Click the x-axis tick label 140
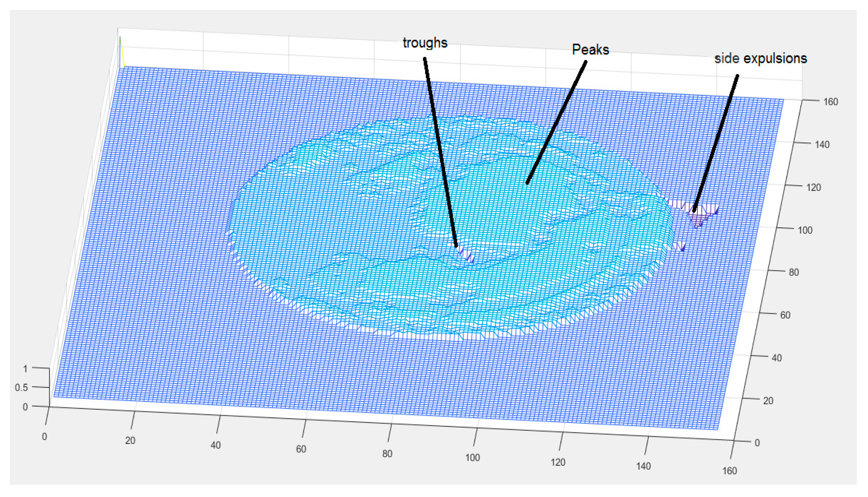Screen dimensions: 868x497 [643, 466]
